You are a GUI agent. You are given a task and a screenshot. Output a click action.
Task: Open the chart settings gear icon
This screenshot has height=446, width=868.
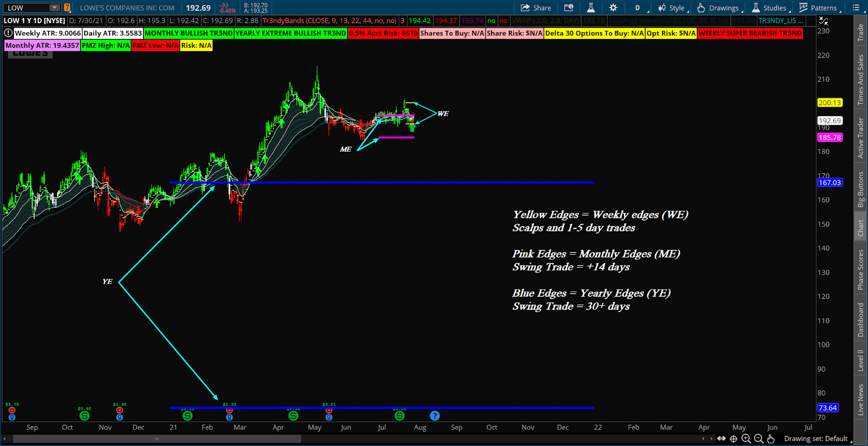613,8
